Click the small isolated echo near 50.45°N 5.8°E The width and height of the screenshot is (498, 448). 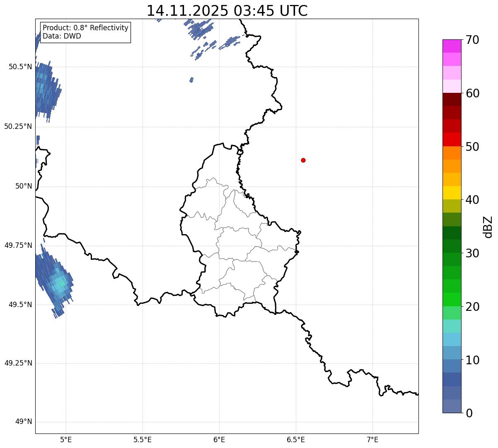[x=191, y=80]
